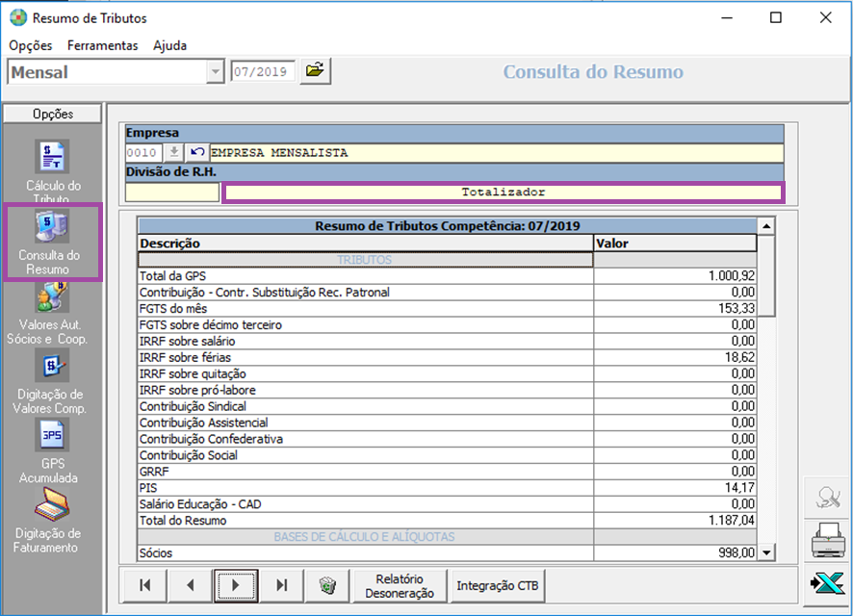Open the Cálculo do Tributo option
Viewport: 853px width, 616px height.
[x=52, y=170]
